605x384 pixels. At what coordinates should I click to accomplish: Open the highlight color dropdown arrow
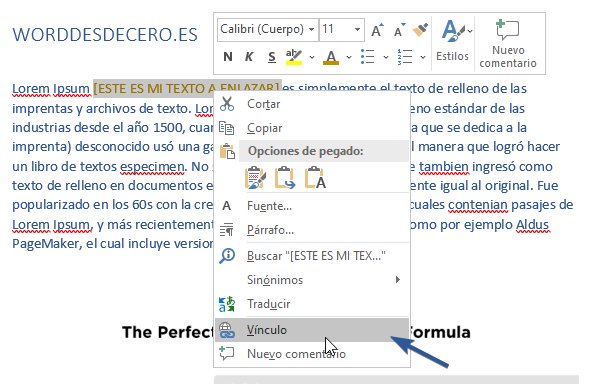(x=312, y=57)
